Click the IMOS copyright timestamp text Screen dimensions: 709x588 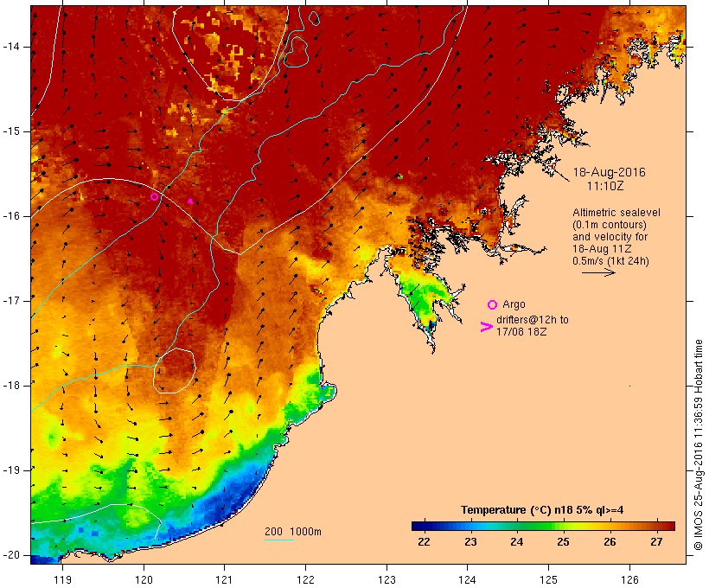[x=698, y=444]
